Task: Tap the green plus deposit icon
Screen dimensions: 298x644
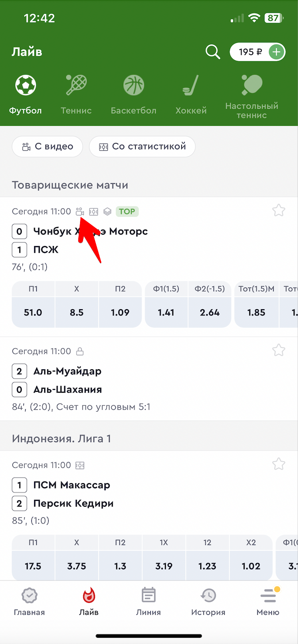Action: (x=276, y=52)
